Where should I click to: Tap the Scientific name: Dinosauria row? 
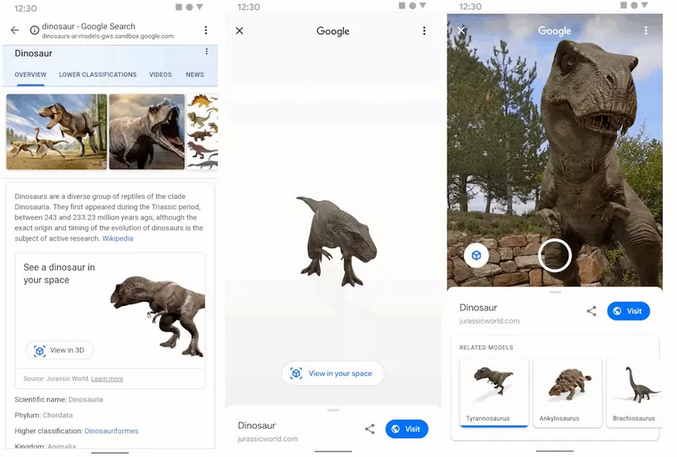pyautogui.click(x=59, y=400)
